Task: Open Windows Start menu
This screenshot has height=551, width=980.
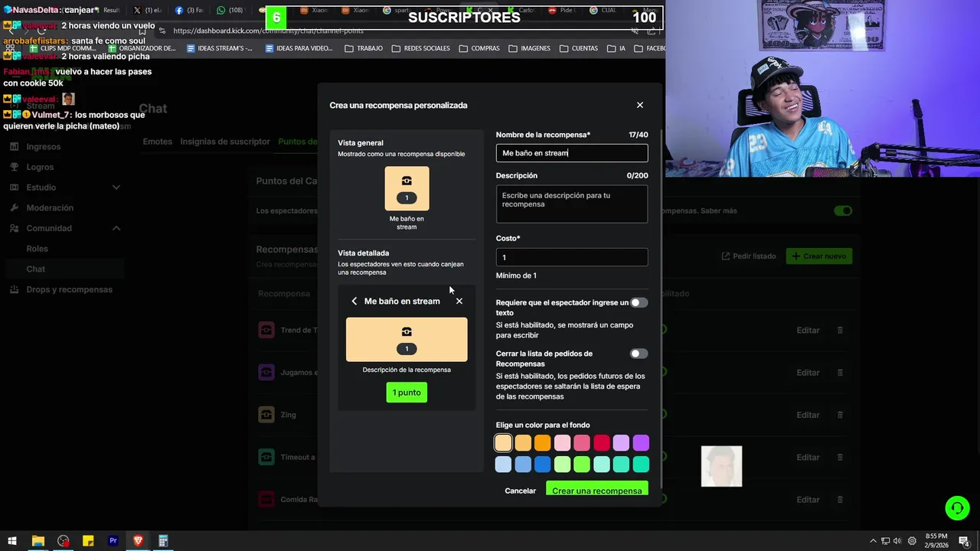Action: pyautogui.click(x=12, y=541)
